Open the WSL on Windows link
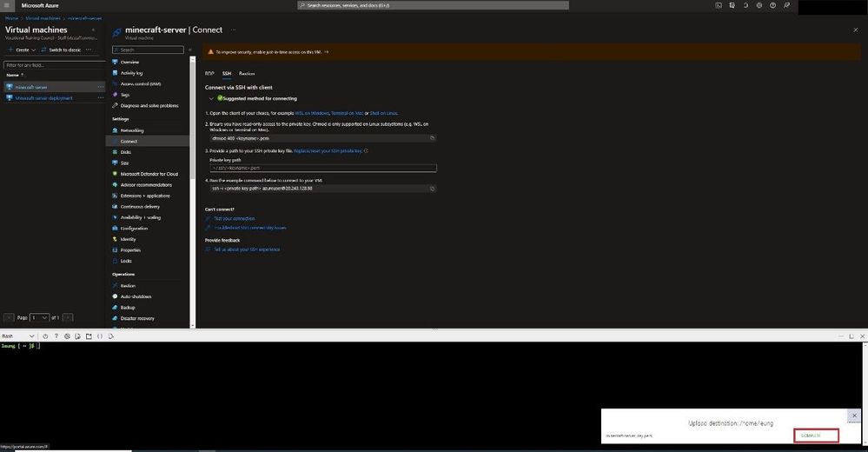 (x=312, y=113)
